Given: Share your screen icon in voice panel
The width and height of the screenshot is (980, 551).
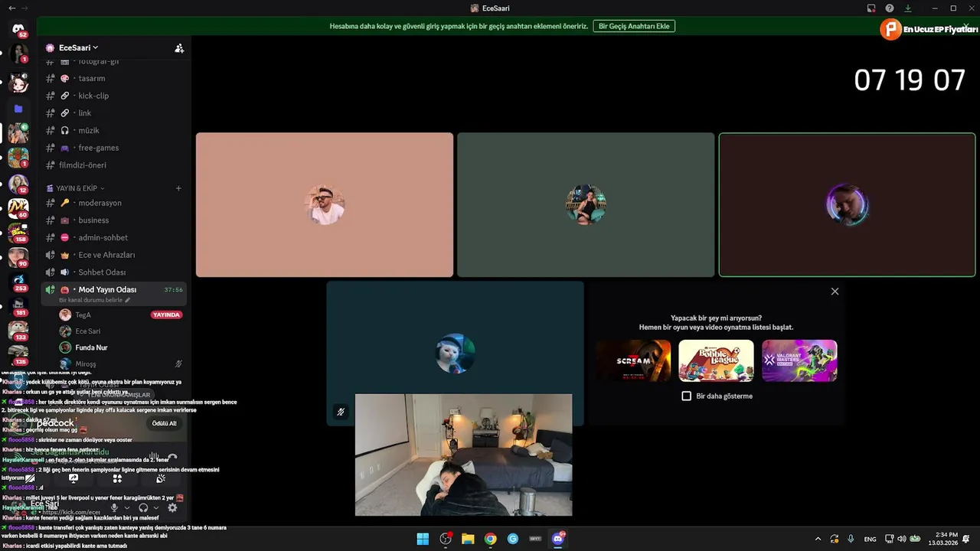Looking at the screenshot, I should pos(73,478).
